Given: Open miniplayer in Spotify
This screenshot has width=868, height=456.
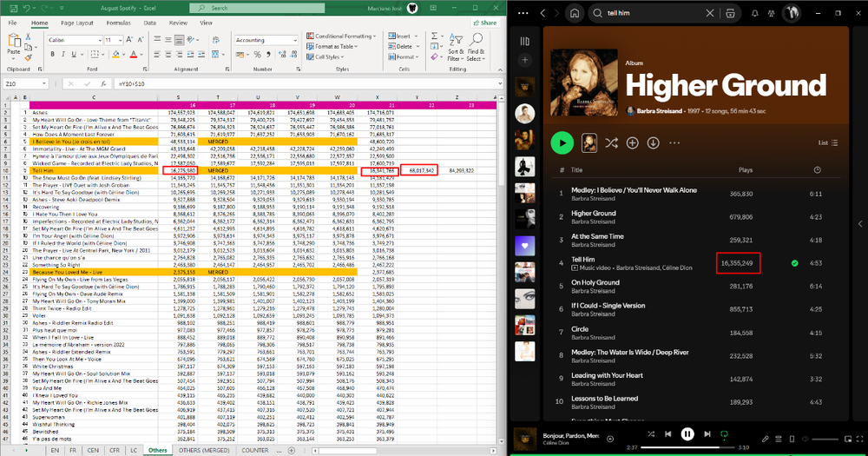Looking at the screenshot, I should point(847,439).
